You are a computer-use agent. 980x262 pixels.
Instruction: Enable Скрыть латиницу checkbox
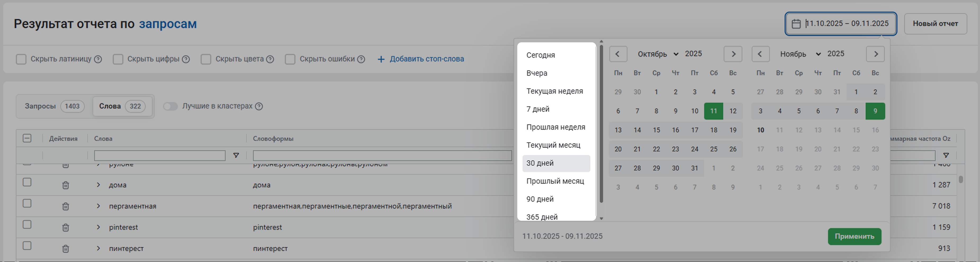(21, 59)
